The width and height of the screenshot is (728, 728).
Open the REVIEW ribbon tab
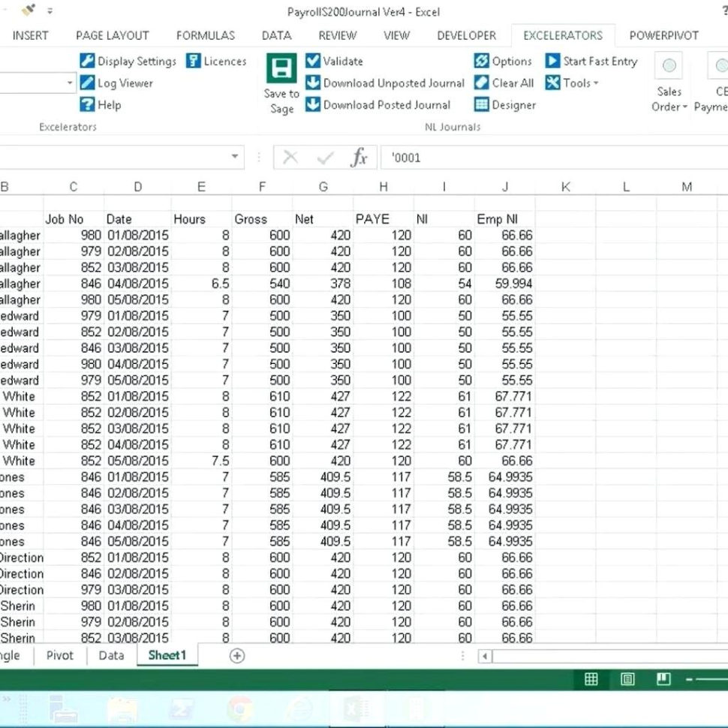coord(338,36)
